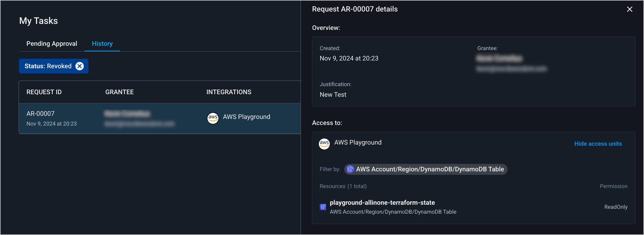Click the AWS logo in the table row

[x=213, y=118]
